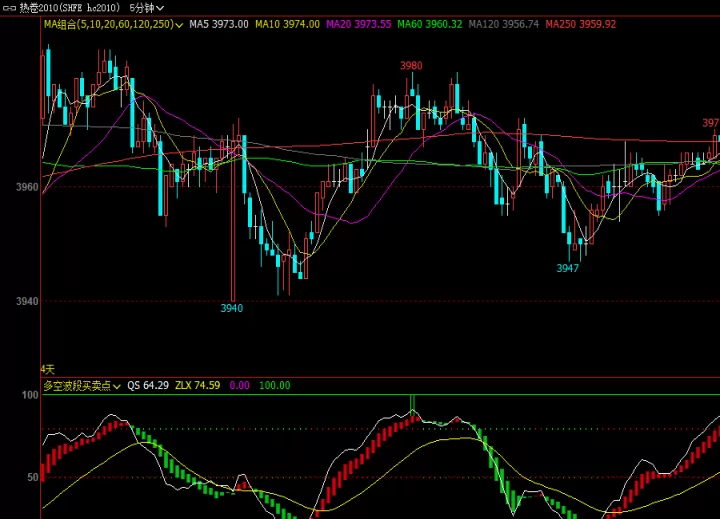Click the red MA250 3959.92 legend

click(x=580, y=24)
